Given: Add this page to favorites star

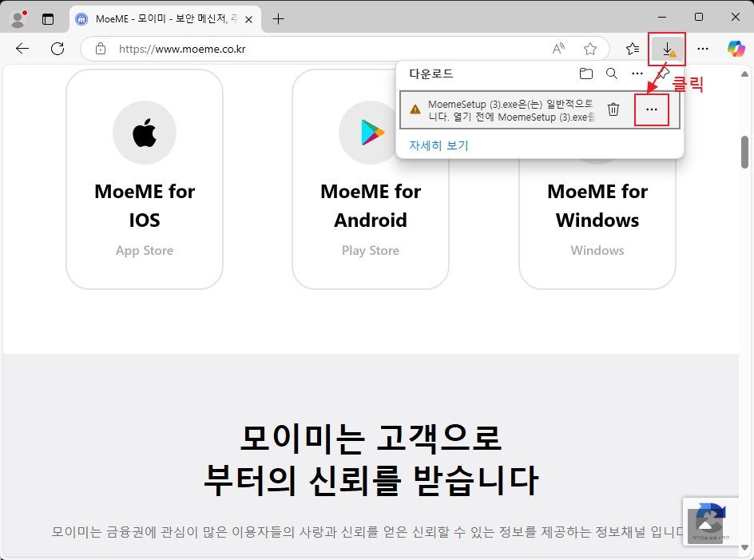Looking at the screenshot, I should [x=590, y=49].
